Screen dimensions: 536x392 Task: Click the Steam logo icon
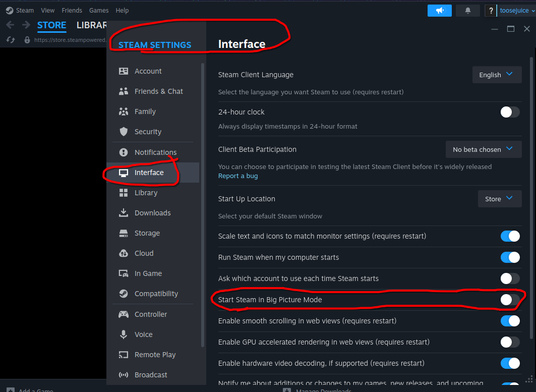10,11
